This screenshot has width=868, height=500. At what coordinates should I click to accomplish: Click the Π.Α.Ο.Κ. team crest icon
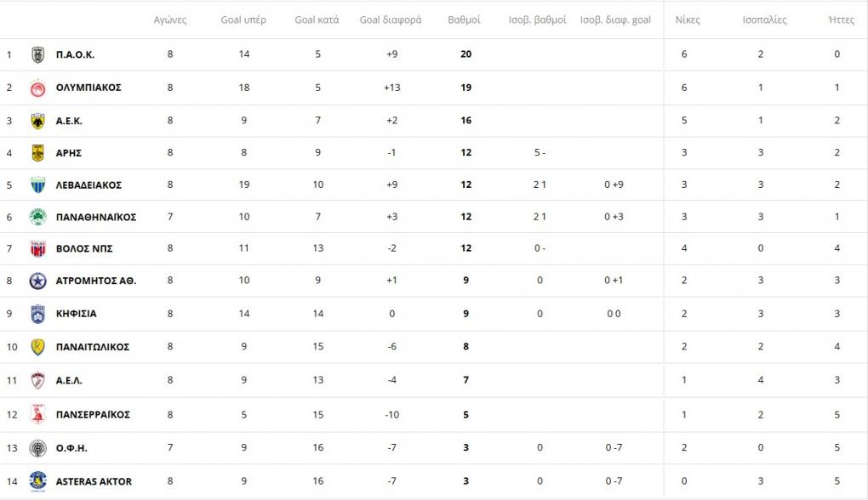tap(37, 54)
